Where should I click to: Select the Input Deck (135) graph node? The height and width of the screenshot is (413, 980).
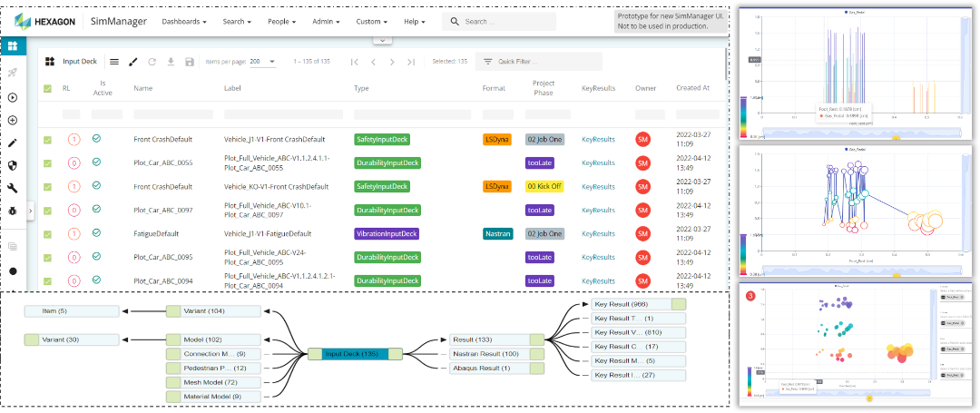coord(356,354)
